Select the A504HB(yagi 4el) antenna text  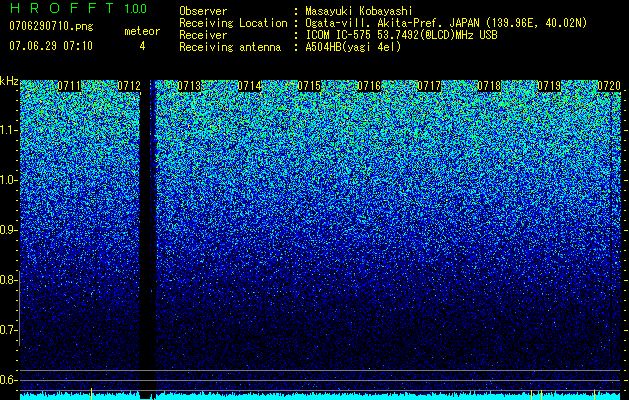tap(353, 47)
